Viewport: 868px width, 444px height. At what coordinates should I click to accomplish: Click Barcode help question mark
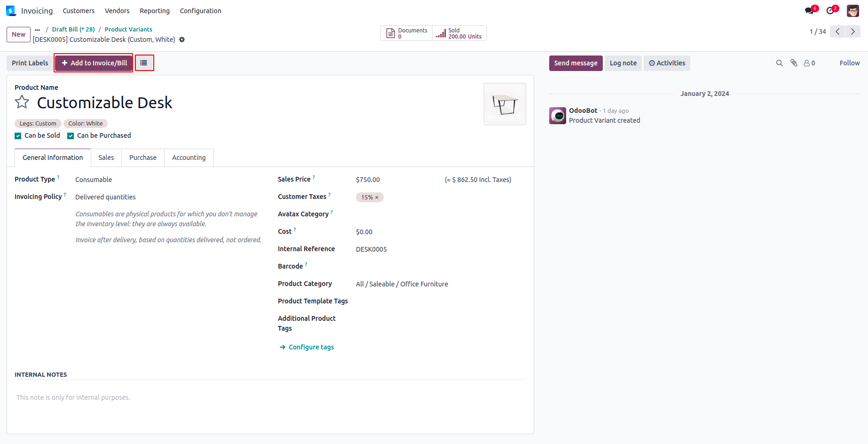[306, 264]
